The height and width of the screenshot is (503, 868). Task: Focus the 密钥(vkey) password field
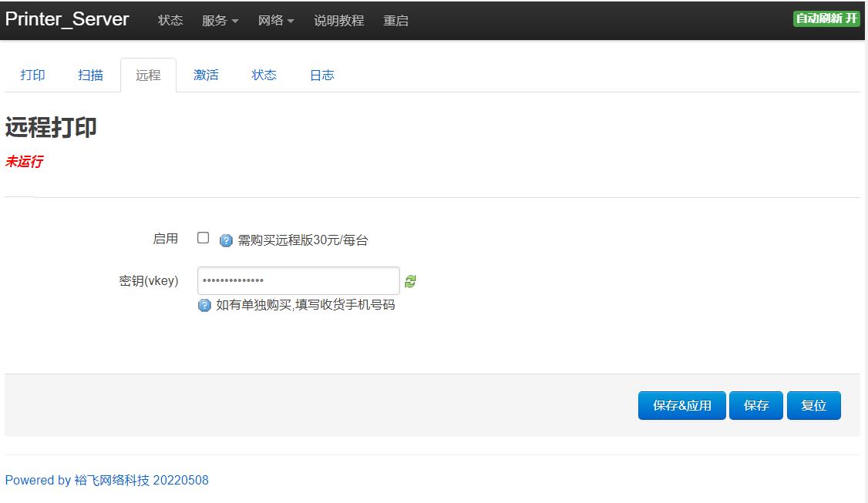click(x=298, y=280)
